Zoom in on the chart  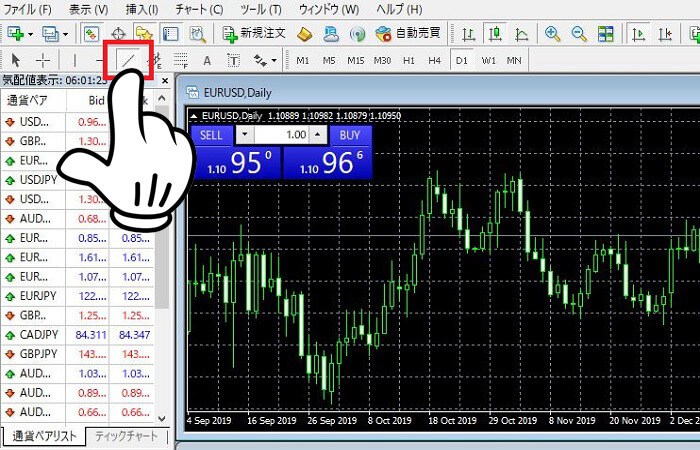tap(553, 34)
